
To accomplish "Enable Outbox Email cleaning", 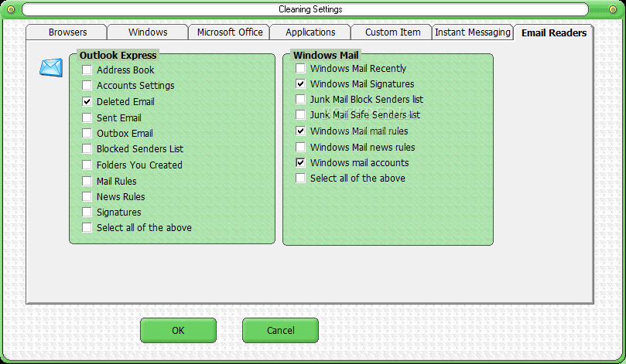I will pos(87,133).
